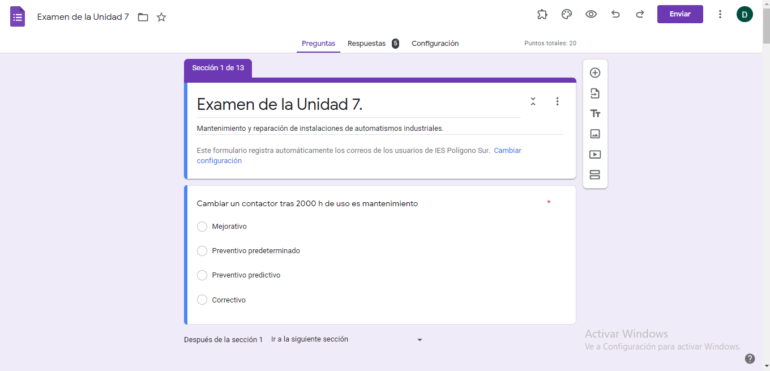Viewport: 770px width, 371px height.
Task: Open section 1 options three-dot menu
Action: 557,101
